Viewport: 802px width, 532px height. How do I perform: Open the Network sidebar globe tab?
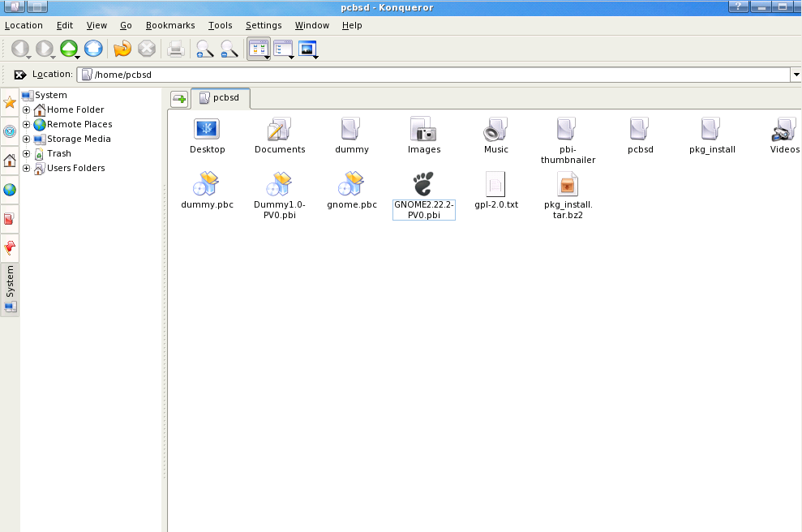(x=10, y=190)
